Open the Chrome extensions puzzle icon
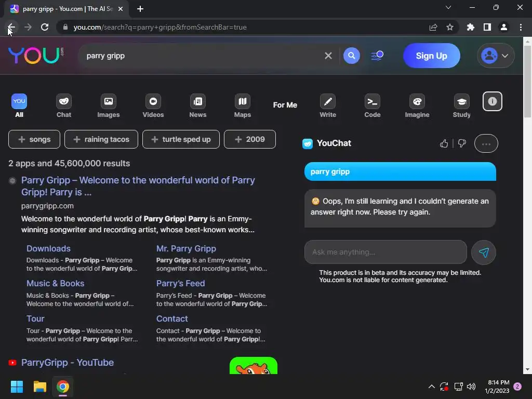Viewport: 532px width, 399px height. pos(470,27)
